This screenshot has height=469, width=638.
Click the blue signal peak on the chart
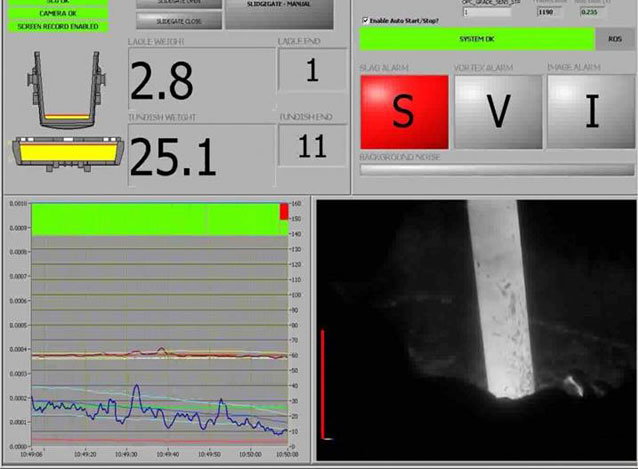click(x=136, y=386)
